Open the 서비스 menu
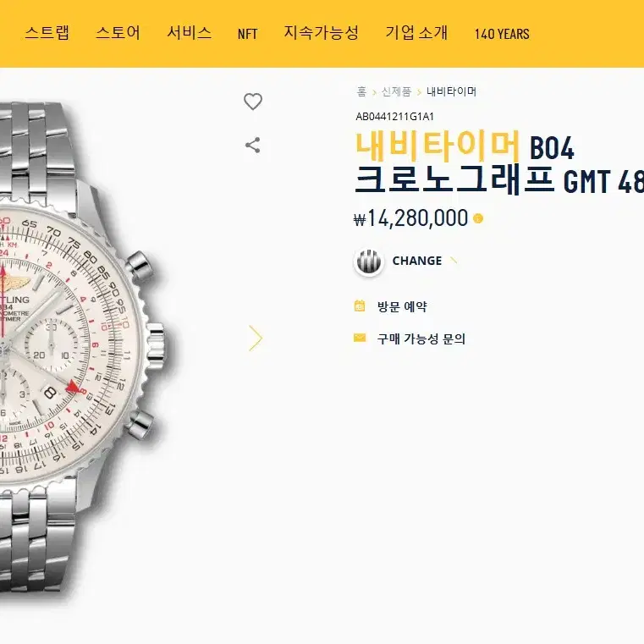The height and width of the screenshot is (644, 644). (x=190, y=33)
